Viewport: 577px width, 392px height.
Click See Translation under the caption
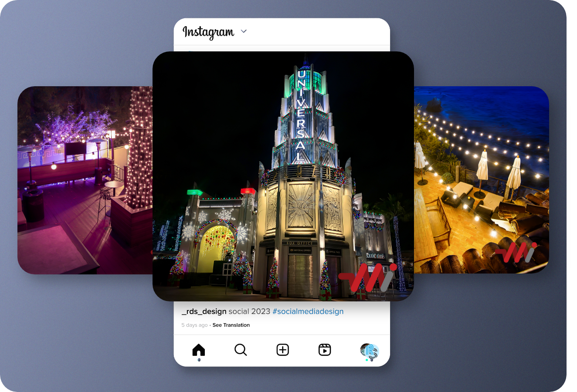(231, 325)
